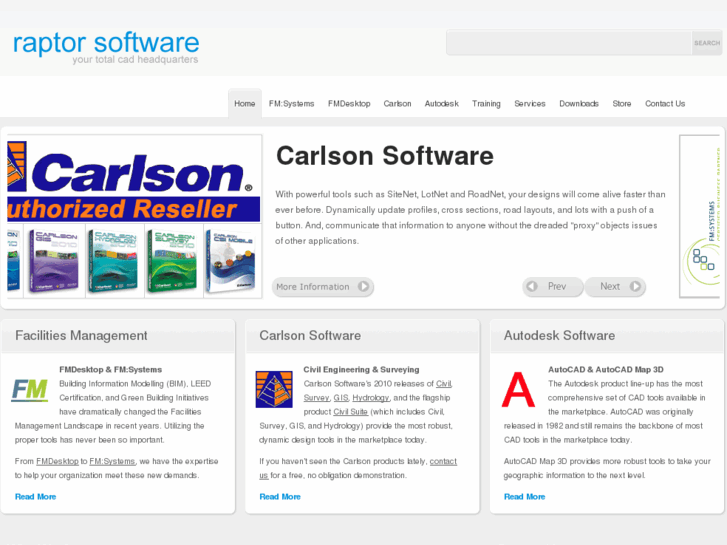Click the Carlson GIS 2010 product box

[54, 260]
